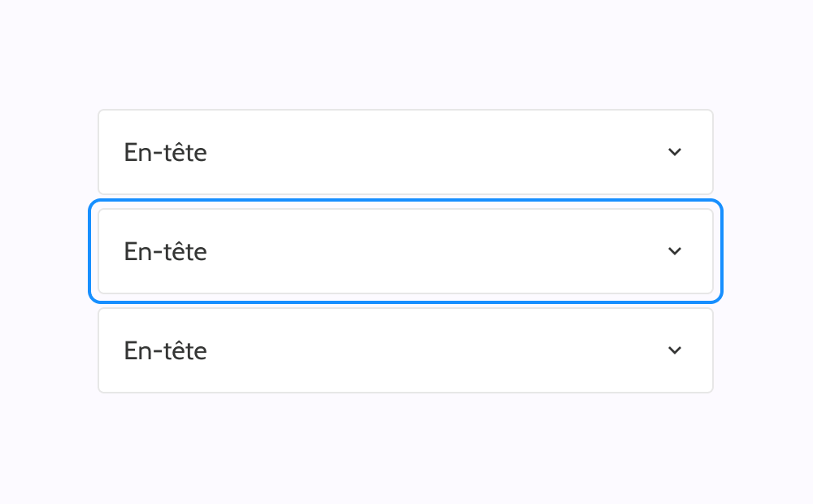Click the chevron icon in the bottom accordion
Viewport: 813px width, 504px height.
pyautogui.click(x=674, y=350)
